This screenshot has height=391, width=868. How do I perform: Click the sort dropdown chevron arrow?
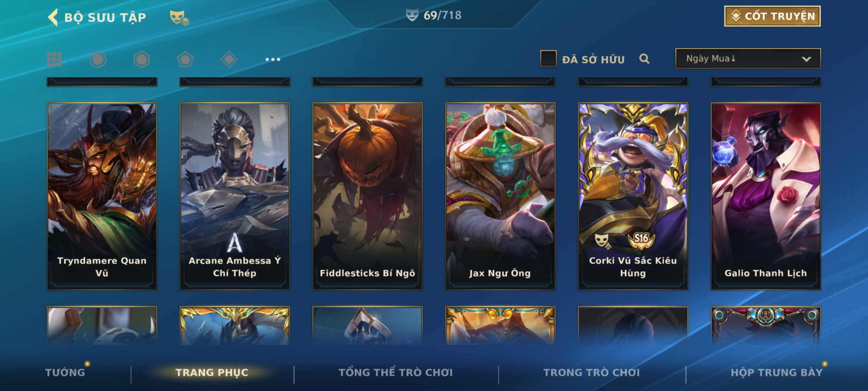pyautogui.click(x=806, y=59)
